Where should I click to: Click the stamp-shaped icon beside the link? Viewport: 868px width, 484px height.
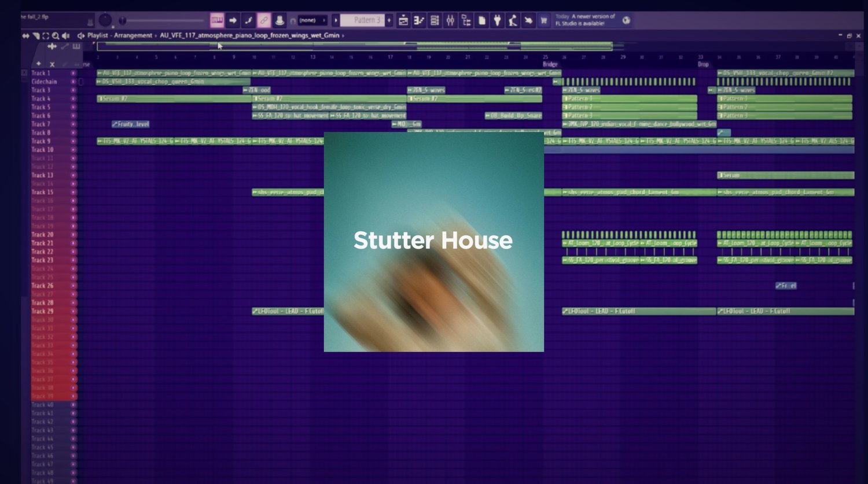coord(279,20)
